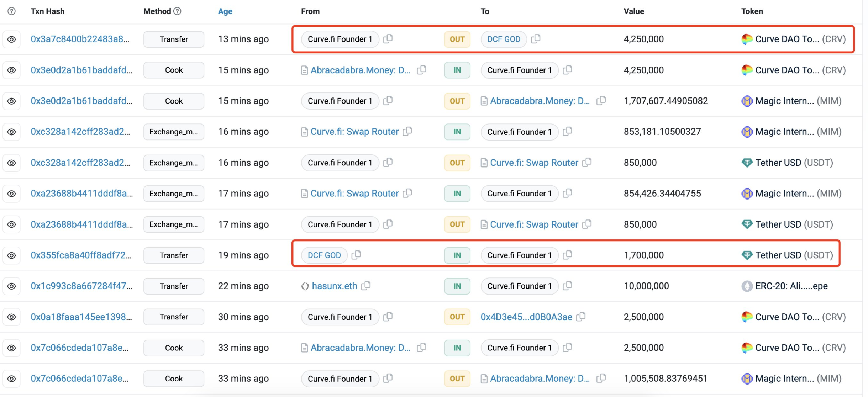
Task: Click the CRV token icon in 13 mins row
Action: coord(747,39)
